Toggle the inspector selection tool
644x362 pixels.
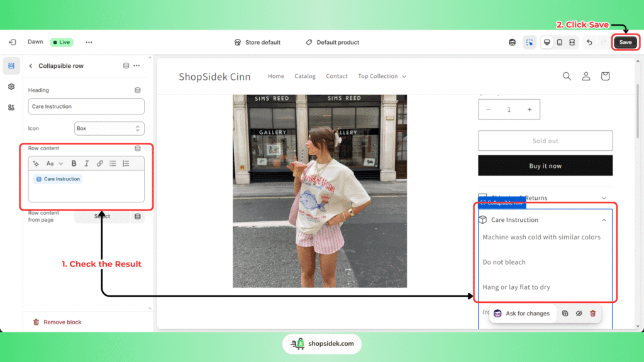tap(530, 42)
